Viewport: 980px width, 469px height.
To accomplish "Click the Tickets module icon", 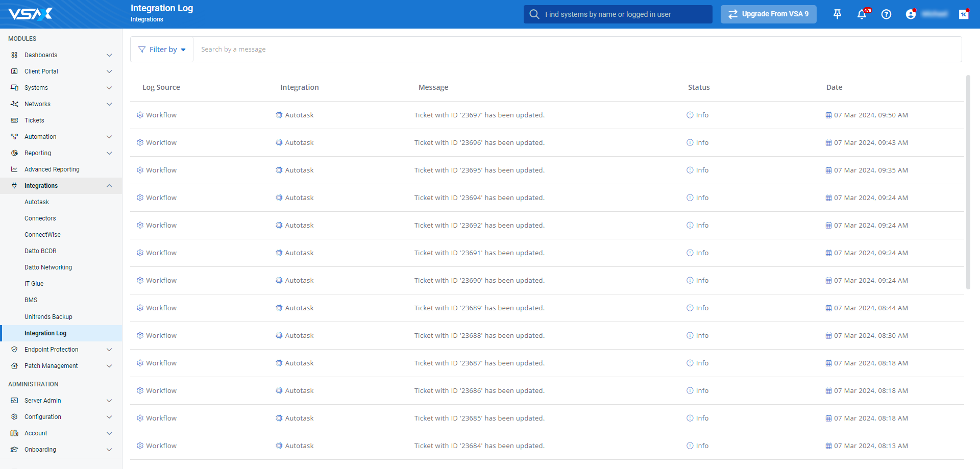I will 14,120.
